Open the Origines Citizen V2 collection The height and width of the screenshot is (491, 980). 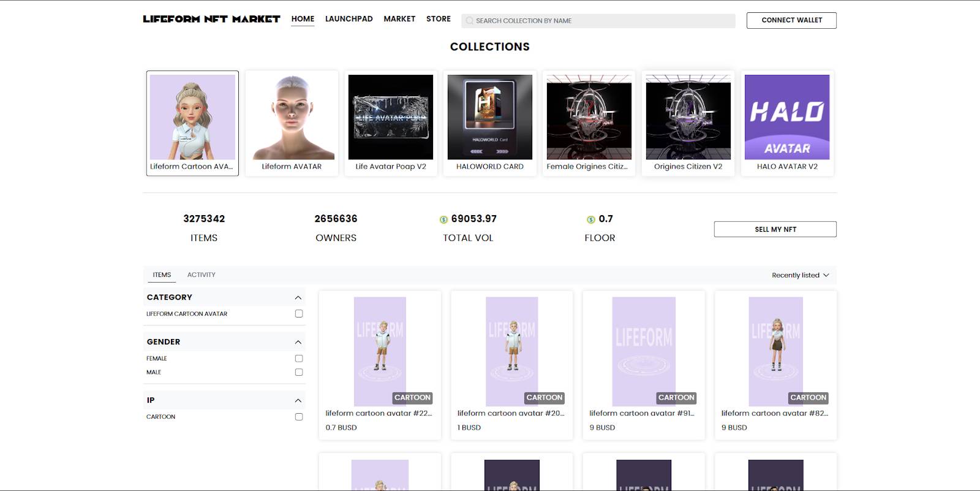pos(688,123)
